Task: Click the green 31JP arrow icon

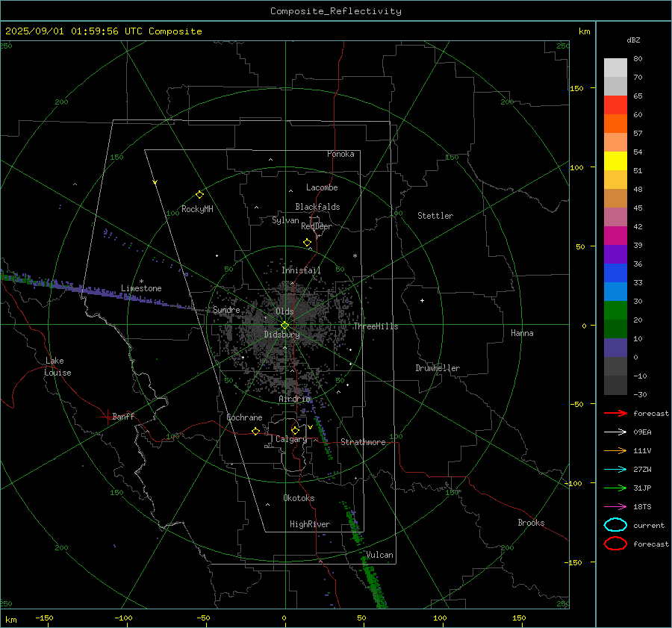Action: pyautogui.click(x=615, y=488)
